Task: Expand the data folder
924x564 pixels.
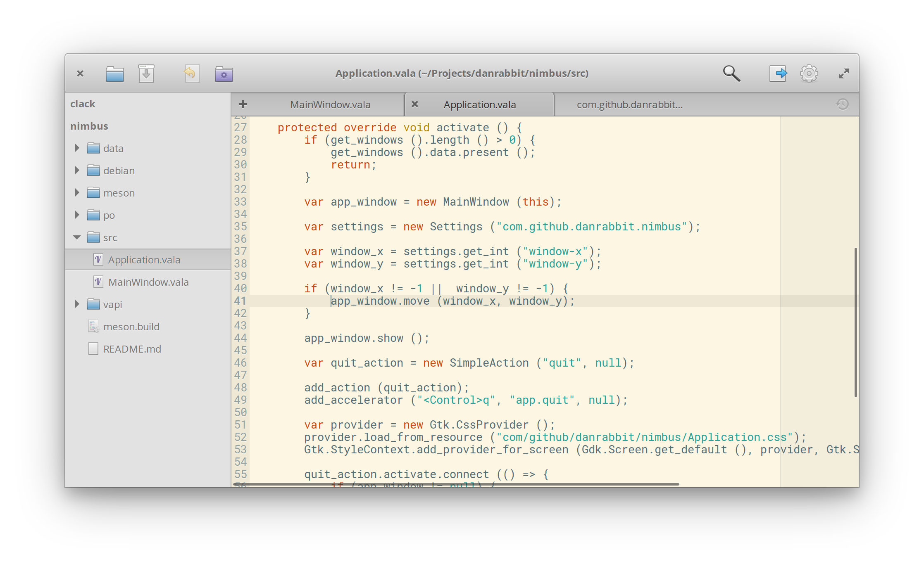Action: click(x=77, y=148)
